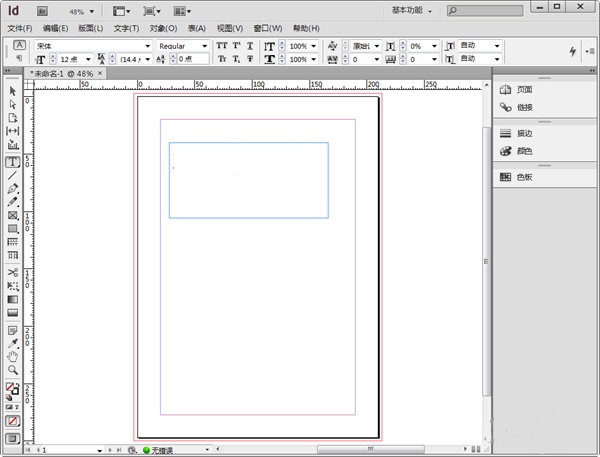Switch to the 未命名-1 document tab

point(56,73)
